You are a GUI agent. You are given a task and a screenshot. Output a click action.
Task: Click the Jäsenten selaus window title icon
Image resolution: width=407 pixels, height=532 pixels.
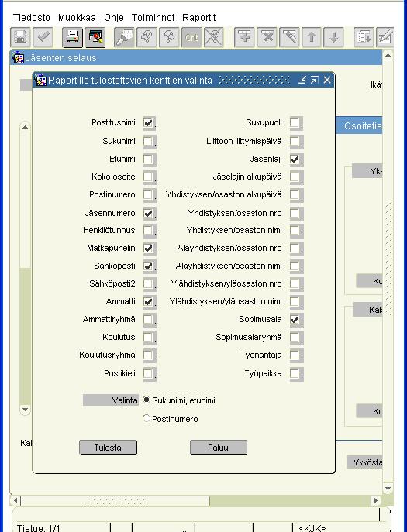[x=18, y=57]
